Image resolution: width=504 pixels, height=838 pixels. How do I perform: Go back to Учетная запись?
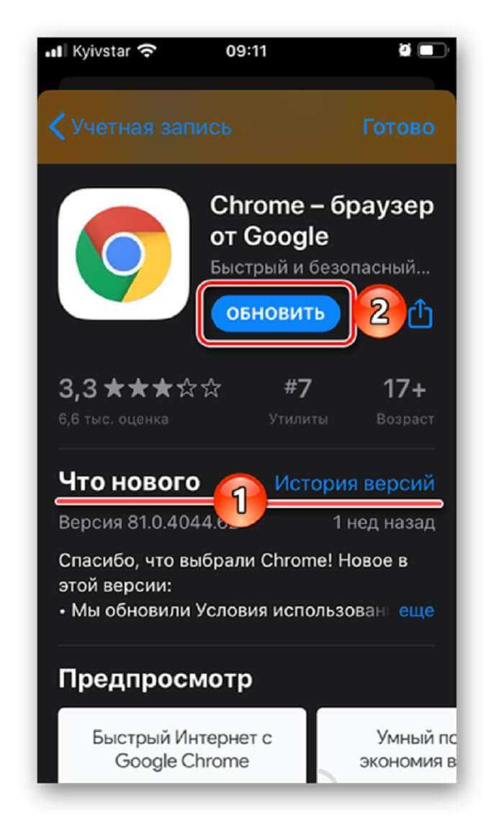151,128
